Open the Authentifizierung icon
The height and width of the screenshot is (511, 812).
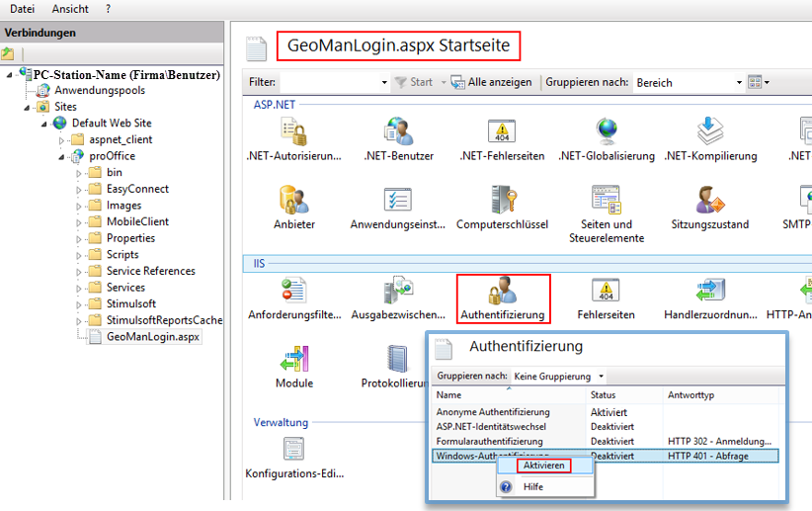tap(503, 291)
